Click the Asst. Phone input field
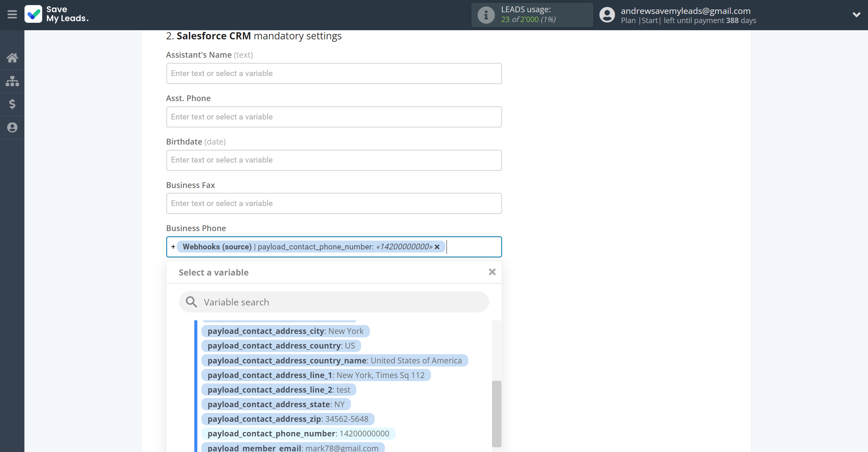 click(x=334, y=117)
